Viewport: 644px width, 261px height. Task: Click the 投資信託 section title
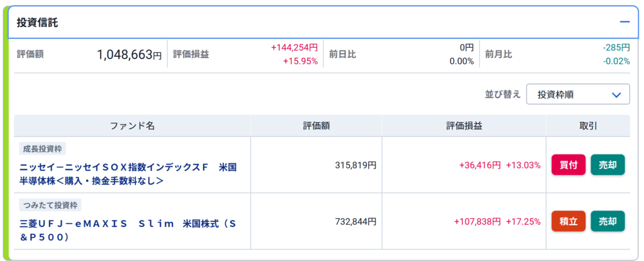(37, 23)
